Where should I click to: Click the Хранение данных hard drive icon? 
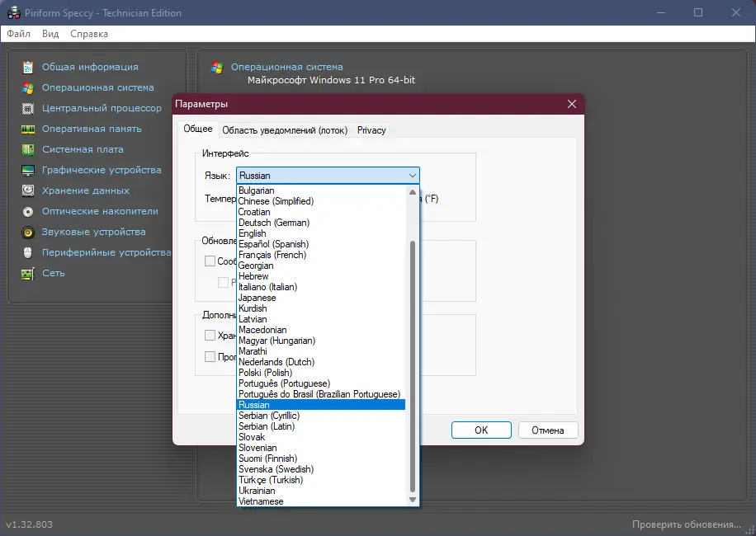[x=28, y=191]
